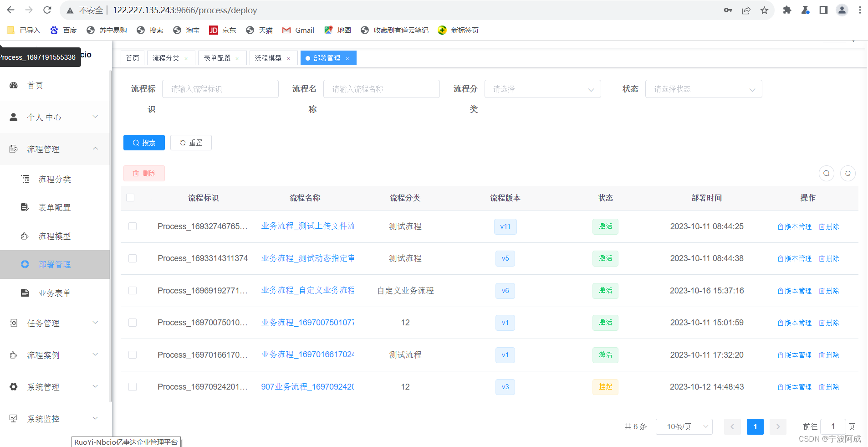The image size is (868, 447).
Task: Check the row for 业务流程_测试上传文件
Action: 133,226
